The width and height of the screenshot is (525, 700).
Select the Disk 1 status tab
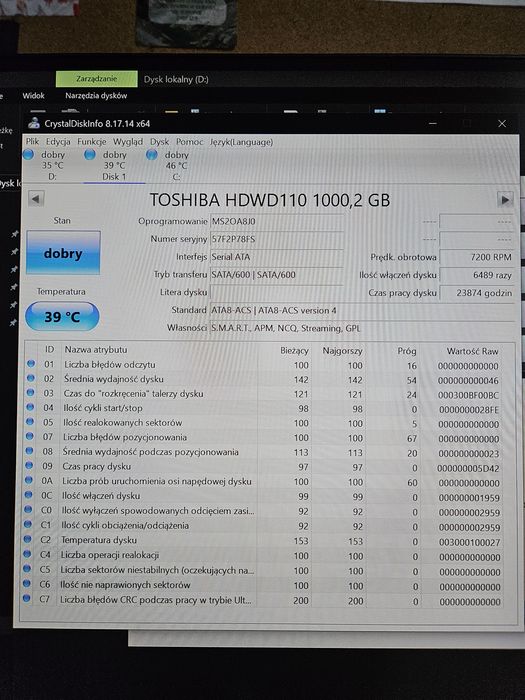tap(114, 166)
